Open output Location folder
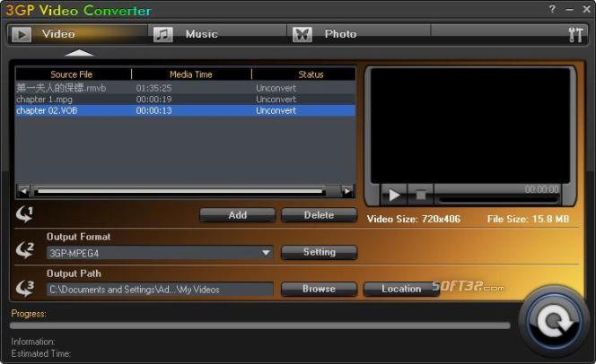596x364 pixels. (401, 289)
